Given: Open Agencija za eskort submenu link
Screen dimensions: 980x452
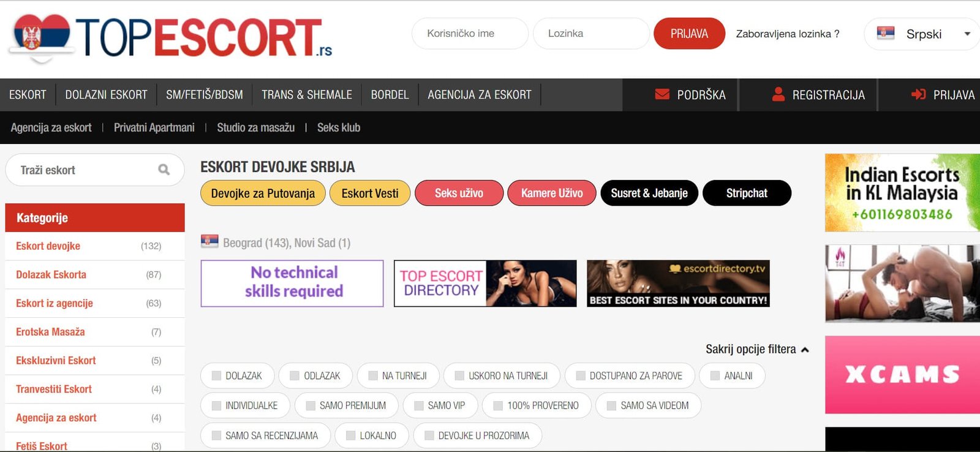Looking at the screenshot, I should click(51, 127).
